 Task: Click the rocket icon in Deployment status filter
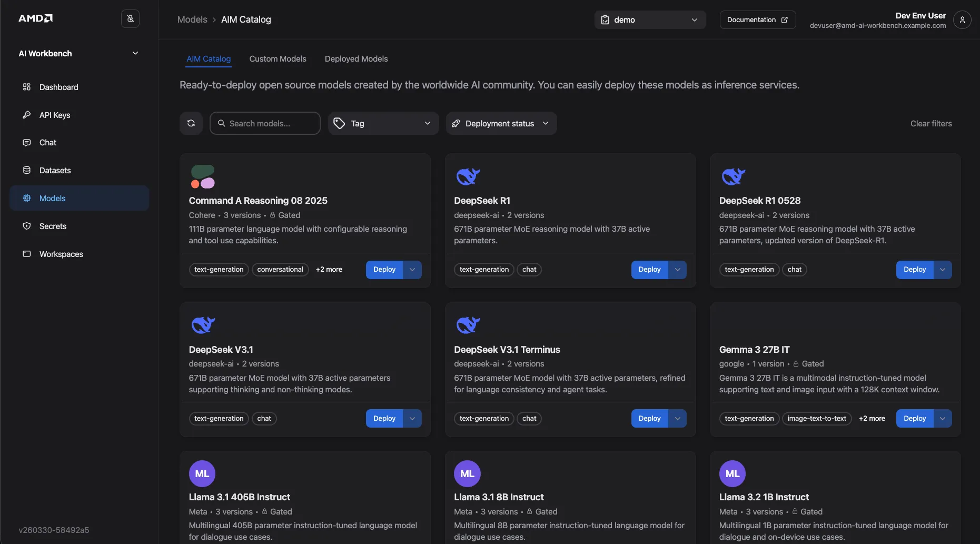456,123
